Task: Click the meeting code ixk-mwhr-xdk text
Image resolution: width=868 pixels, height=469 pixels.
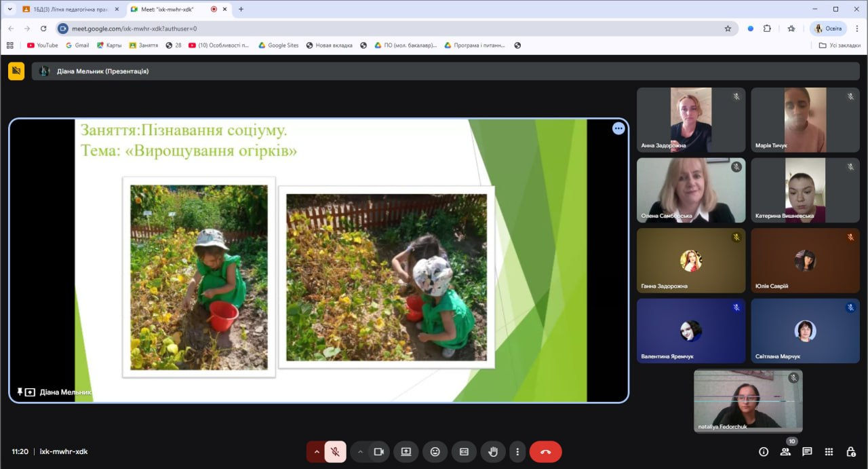Action: pyautogui.click(x=64, y=451)
